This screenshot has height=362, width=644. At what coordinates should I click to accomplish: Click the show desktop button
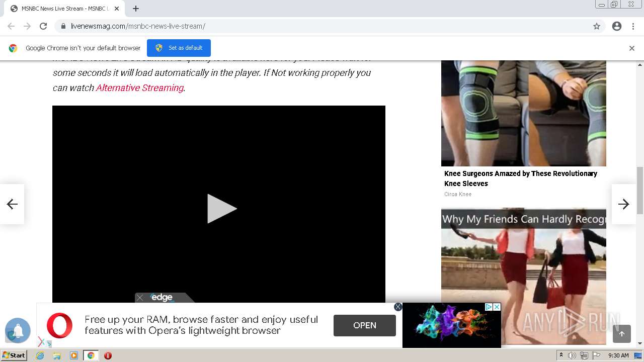click(x=638, y=355)
